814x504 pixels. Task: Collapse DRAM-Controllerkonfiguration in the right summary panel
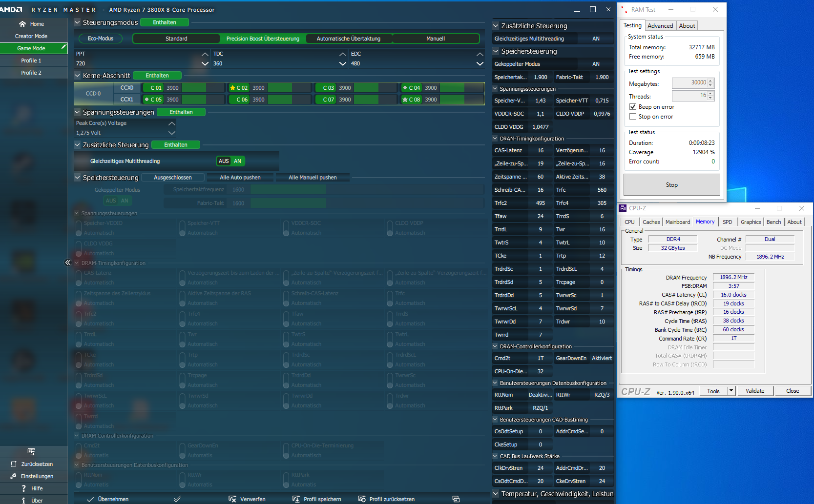click(x=495, y=346)
